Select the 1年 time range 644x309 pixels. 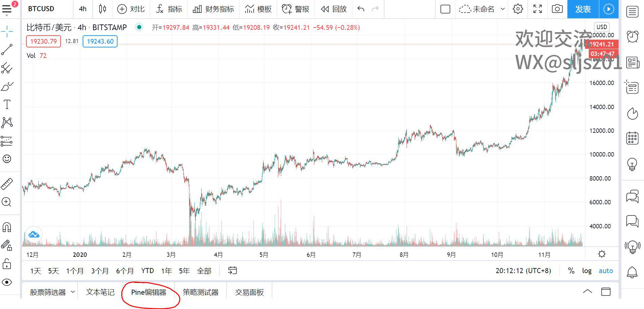[x=166, y=271]
